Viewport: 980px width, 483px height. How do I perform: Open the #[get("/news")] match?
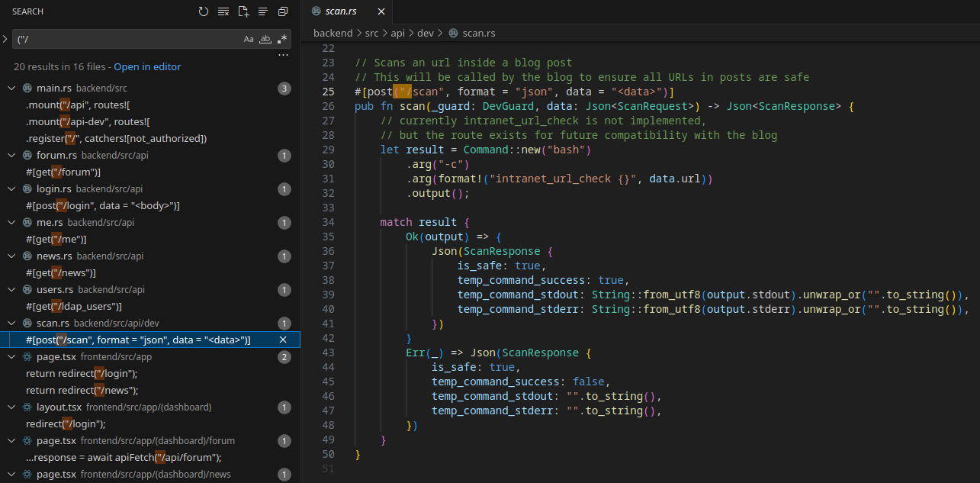[61, 273]
